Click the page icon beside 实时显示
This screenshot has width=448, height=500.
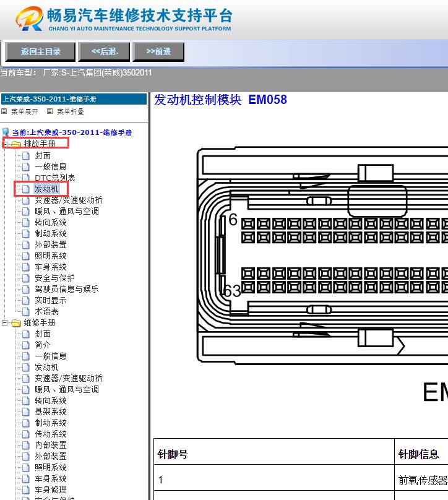26,300
